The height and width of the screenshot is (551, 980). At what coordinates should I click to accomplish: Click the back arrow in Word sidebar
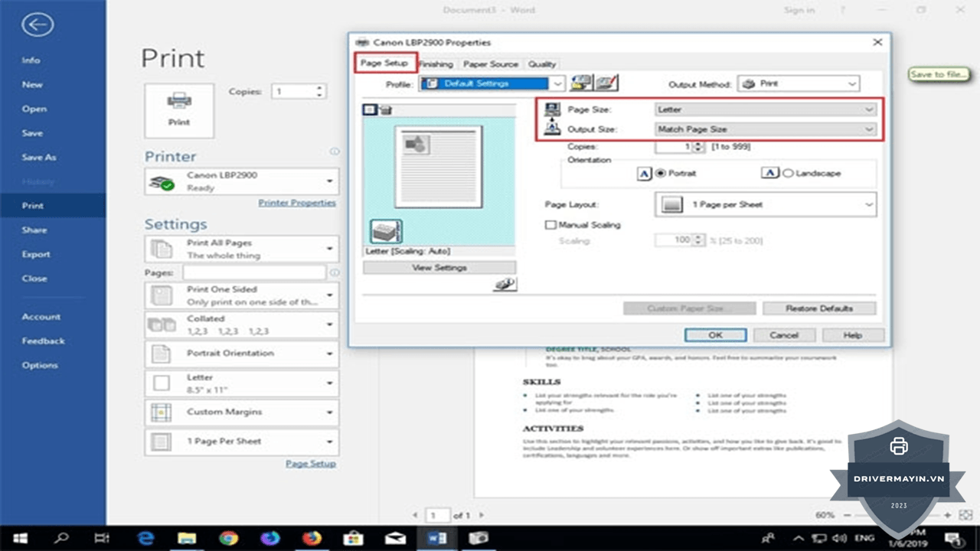click(x=38, y=24)
